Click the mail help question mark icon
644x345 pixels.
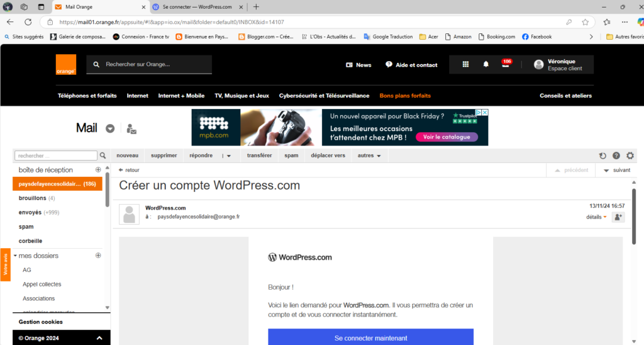pos(616,156)
